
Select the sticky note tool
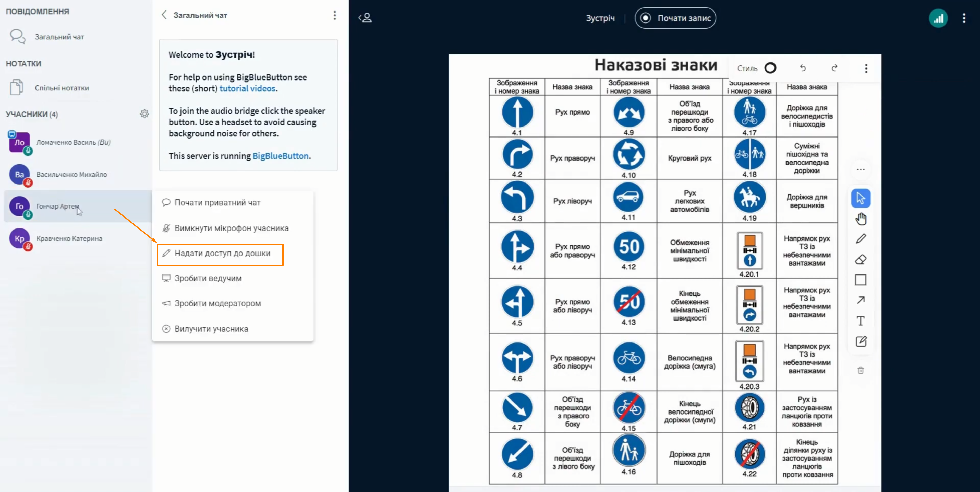coord(861,341)
